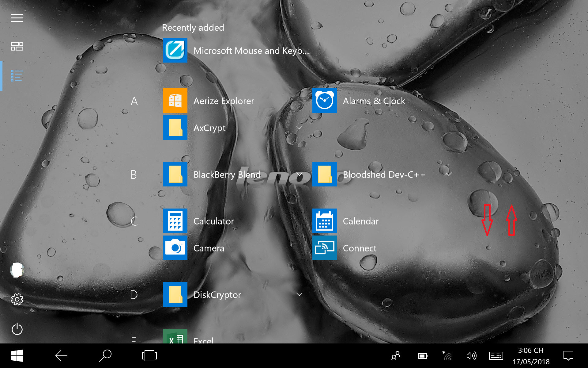
Task: Launch Microsoft Mouse and Keyboard icon
Action: 175,50
